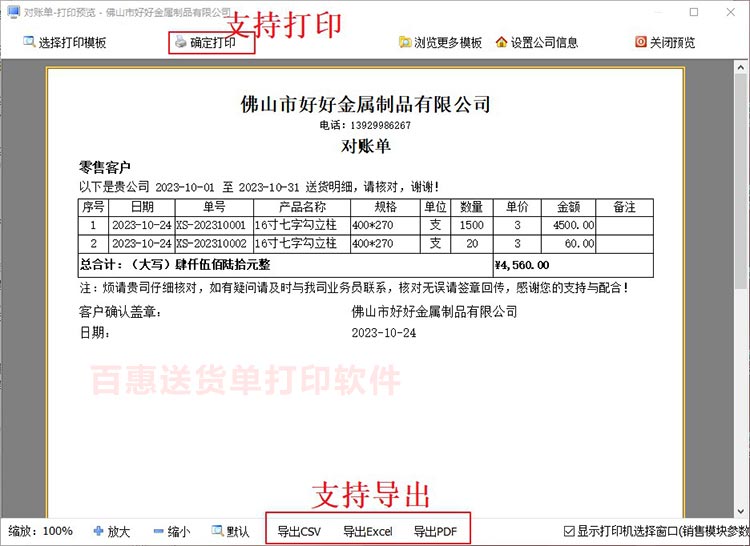Open 选择打印模板 template chooser
The width and height of the screenshot is (750, 546).
click(x=65, y=42)
